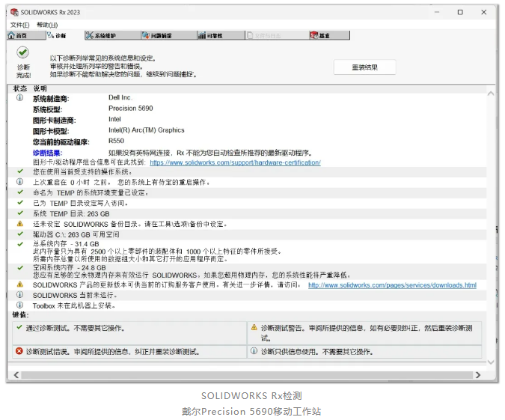This screenshot has width=505, height=420.
Task: Go to the 问题捕捉 tab
Action: click(169, 35)
